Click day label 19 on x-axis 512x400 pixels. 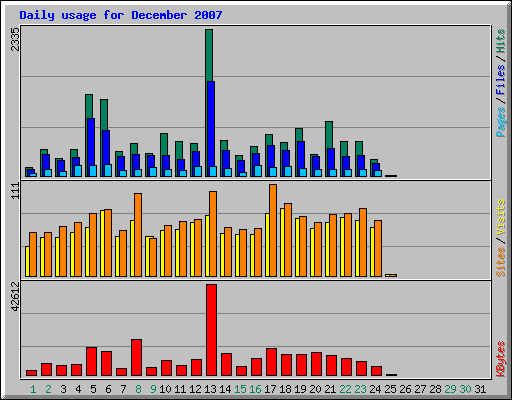point(300,389)
